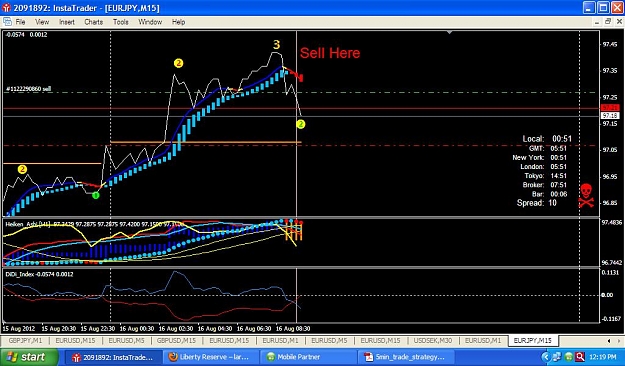Click the chart shift triangle marker at the top

(450, 32)
